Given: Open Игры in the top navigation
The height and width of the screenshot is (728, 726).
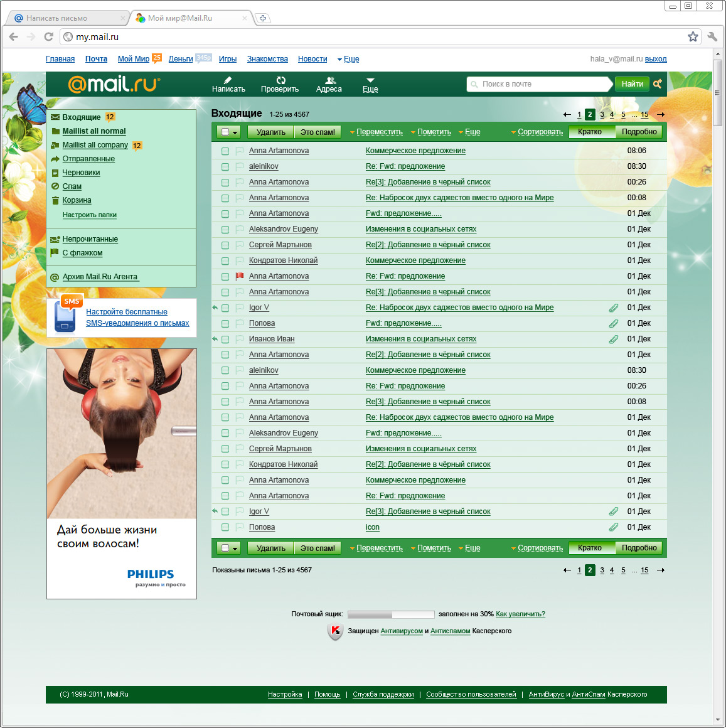Looking at the screenshot, I should coord(227,59).
